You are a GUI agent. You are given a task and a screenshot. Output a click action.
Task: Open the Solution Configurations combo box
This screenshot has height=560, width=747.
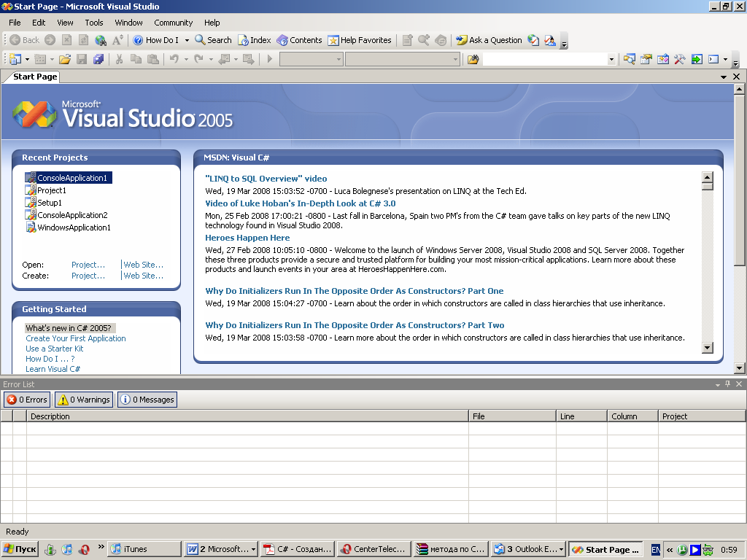(x=311, y=60)
